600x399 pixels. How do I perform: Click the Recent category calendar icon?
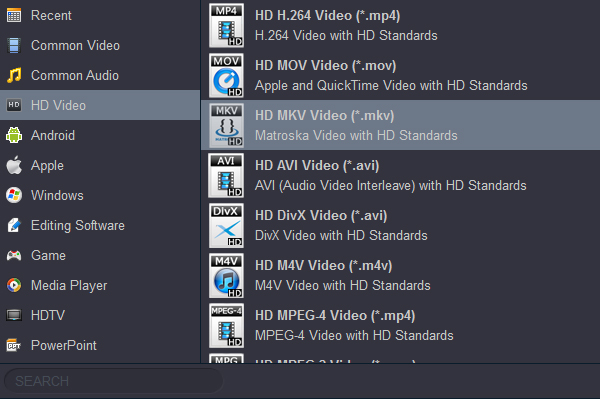pos(14,16)
